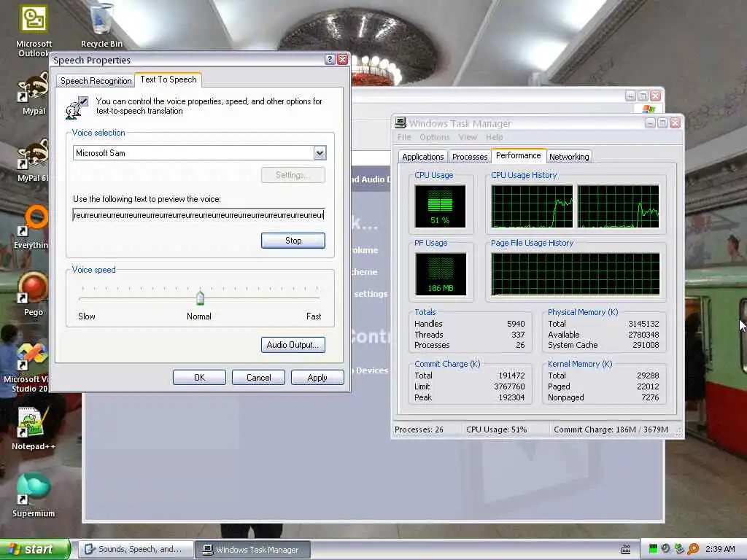Open the Applications tab in Task Manager
The image size is (747, 560).
point(422,157)
